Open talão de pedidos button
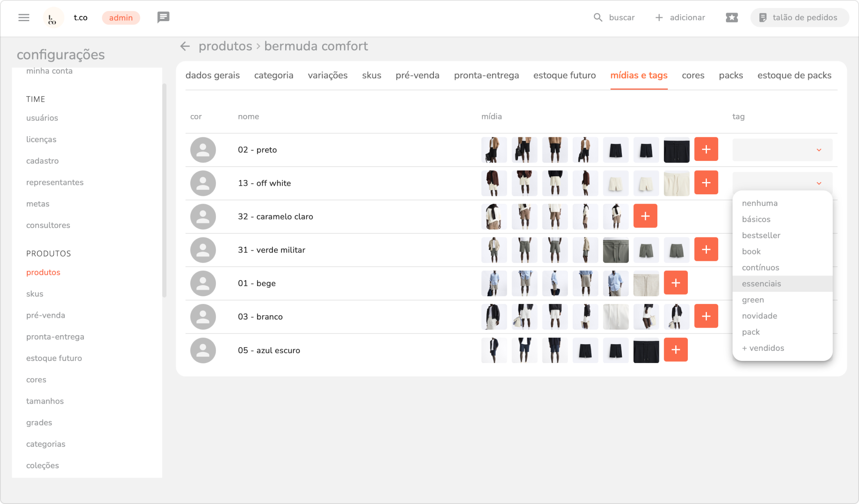Viewport: 859px width, 504px height. (x=799, y=17)
